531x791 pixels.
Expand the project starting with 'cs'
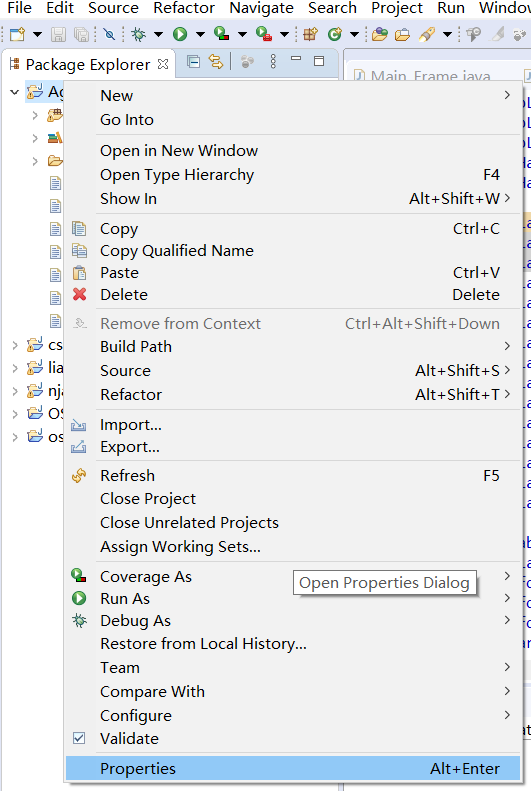(x=15, y=345)
